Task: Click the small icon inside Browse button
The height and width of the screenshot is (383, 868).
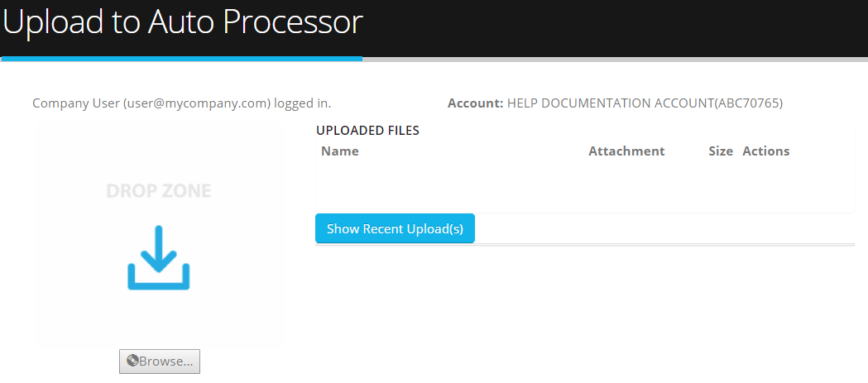Action: (132, 361)
